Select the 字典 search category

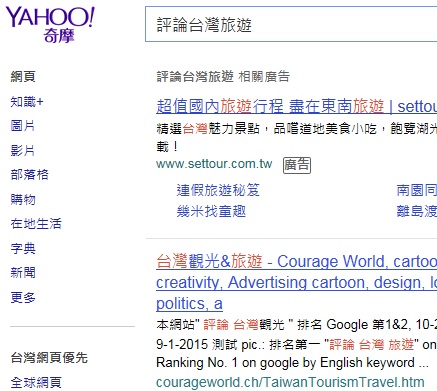23,248
